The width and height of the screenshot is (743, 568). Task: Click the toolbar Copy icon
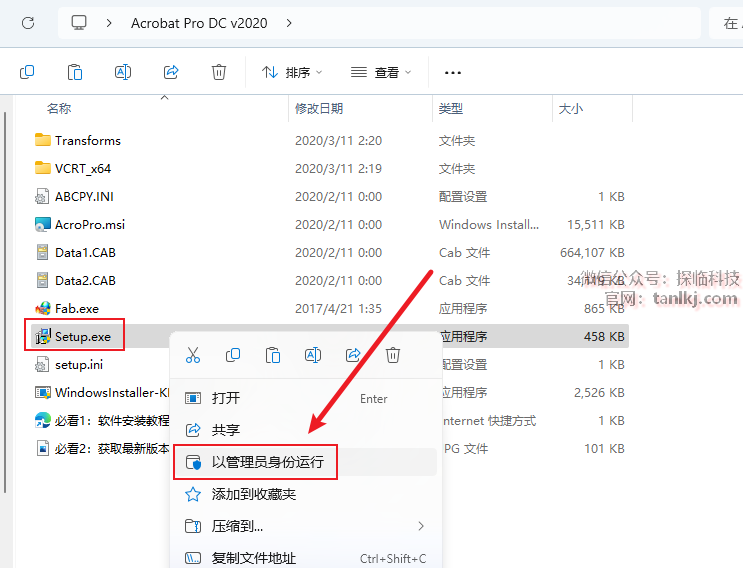27,72
